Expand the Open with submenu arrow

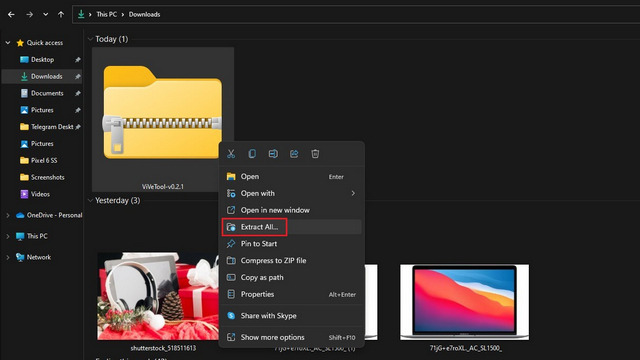point(353,193)
